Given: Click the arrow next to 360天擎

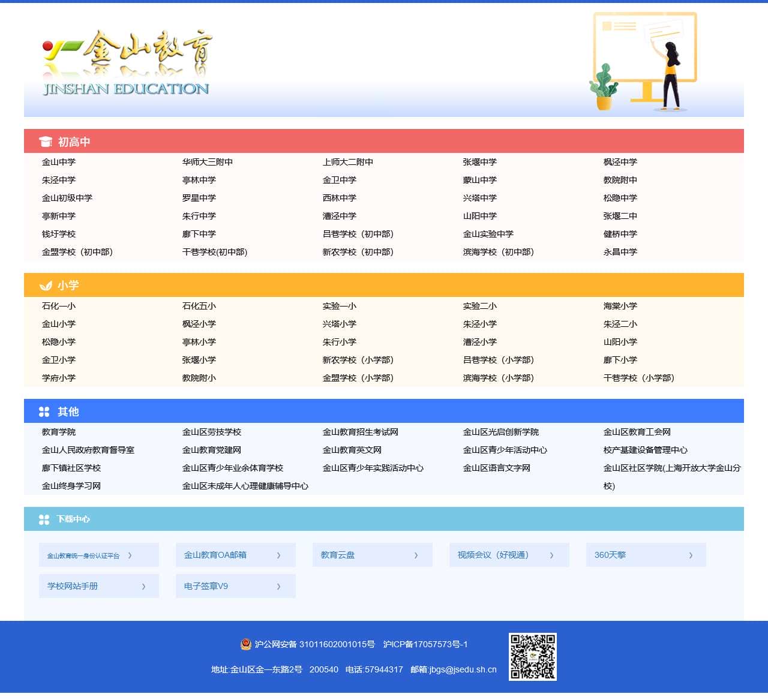Looking at the screenshot, I should pyautogui.click(x=691, y=555).
